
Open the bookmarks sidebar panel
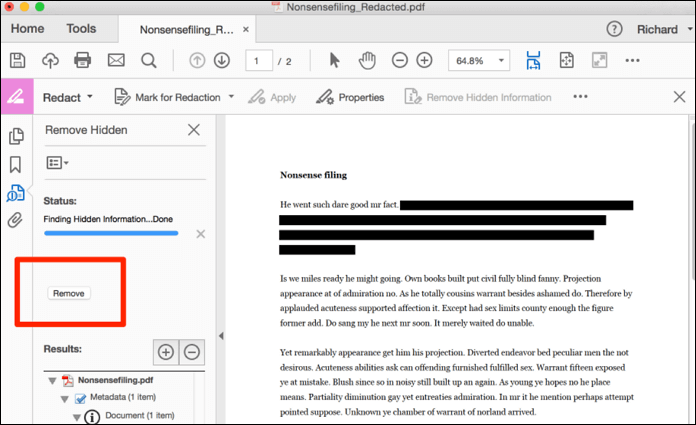point(16,164)
